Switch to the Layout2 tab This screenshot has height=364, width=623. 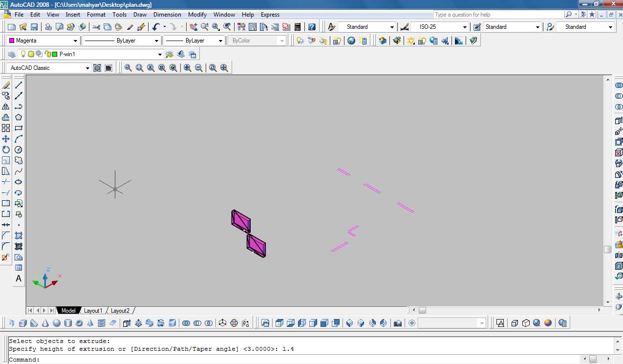120,311
